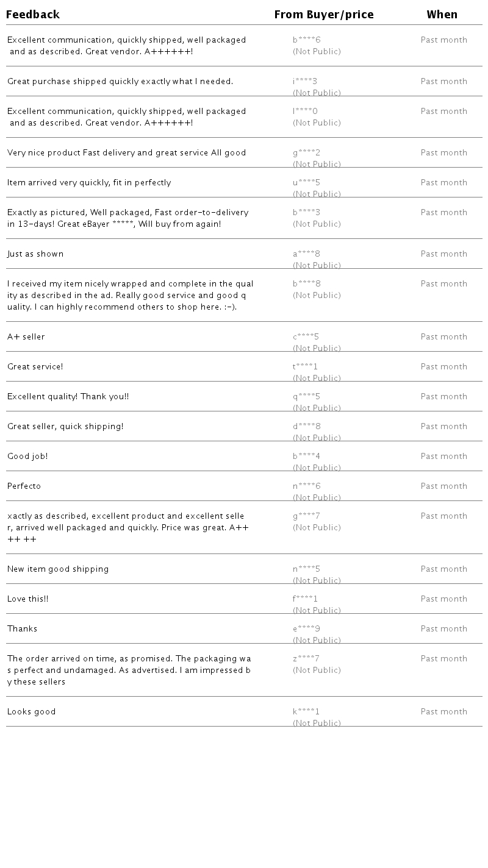Click "Just as shown" feedback text

tap(35, 254)
